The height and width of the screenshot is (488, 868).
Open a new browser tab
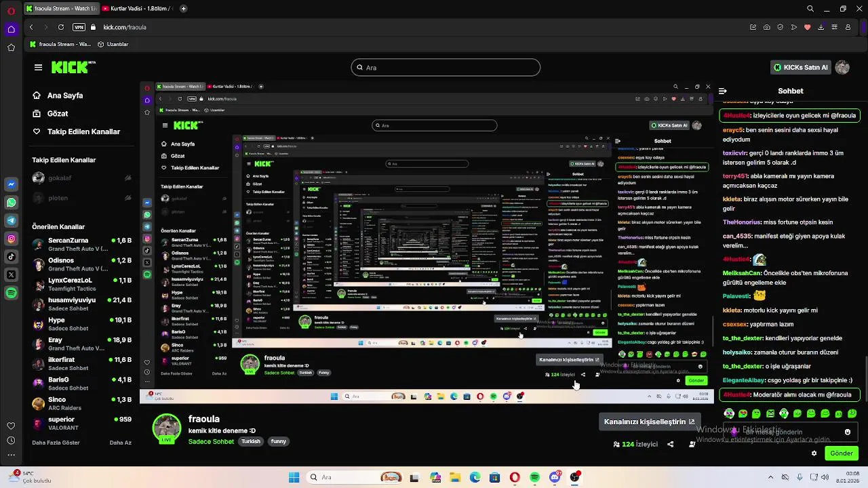183,9
